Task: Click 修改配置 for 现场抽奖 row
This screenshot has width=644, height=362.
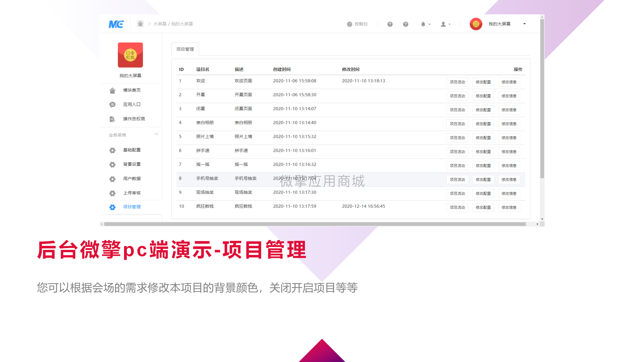Action: point(483,194)
